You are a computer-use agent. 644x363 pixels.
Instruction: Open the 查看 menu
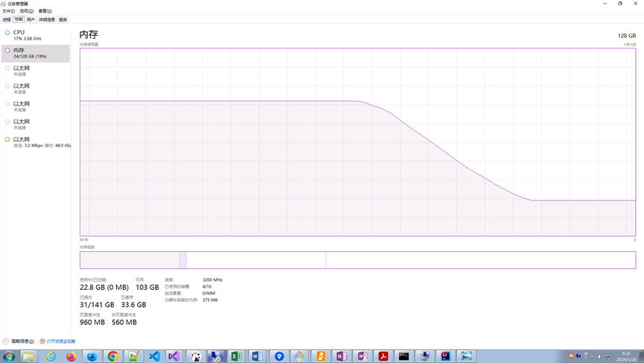pos(45,11)
